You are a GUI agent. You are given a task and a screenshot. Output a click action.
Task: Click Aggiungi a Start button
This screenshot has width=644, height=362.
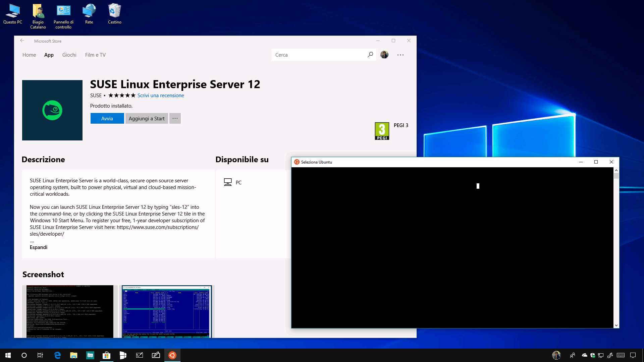pyautogui.click(x=147, y=118)
